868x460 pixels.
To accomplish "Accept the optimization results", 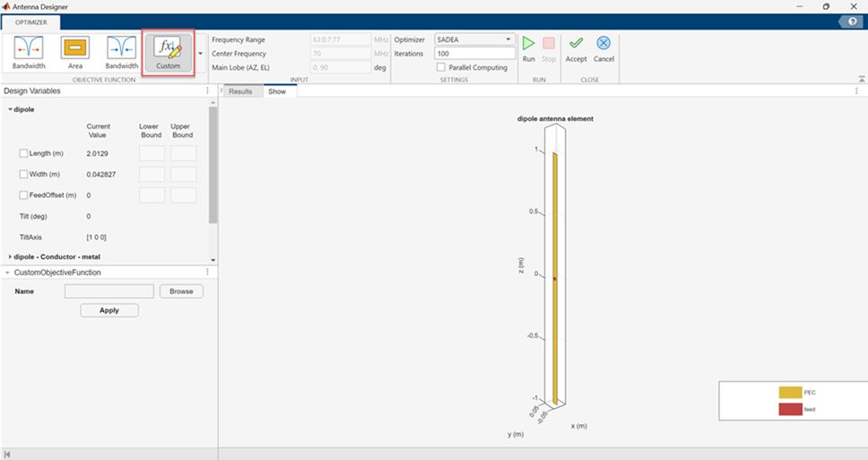I will pyautogui.click(x=576, y=49).
